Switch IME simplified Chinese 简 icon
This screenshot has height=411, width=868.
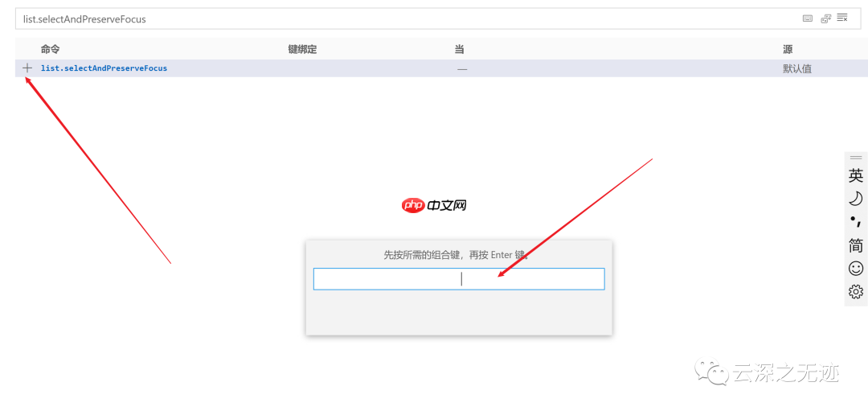pos(856,245)
